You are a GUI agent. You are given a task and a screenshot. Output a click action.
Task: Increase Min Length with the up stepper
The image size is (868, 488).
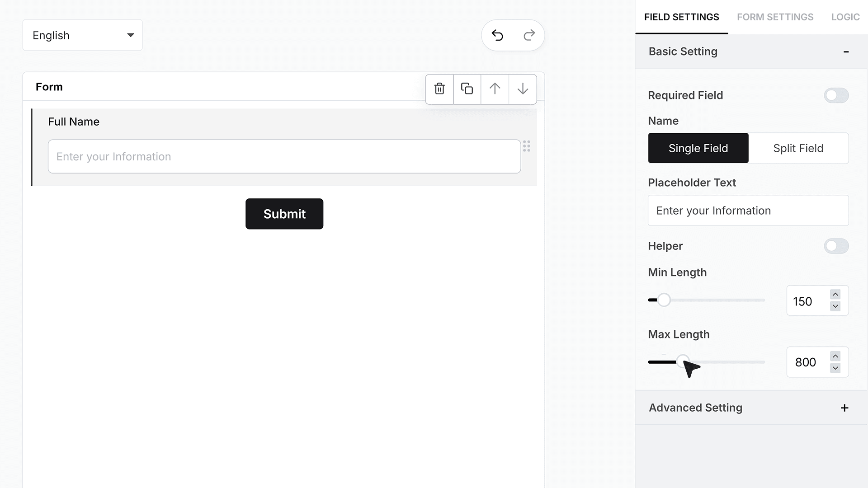[835, 295]
